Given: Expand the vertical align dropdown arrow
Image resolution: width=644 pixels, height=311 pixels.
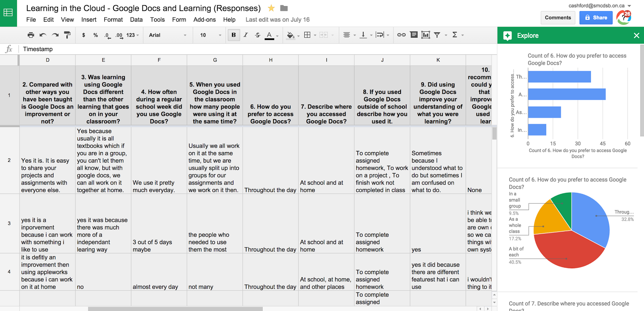Looking at the screenshot, I should (x=371, y=35).
